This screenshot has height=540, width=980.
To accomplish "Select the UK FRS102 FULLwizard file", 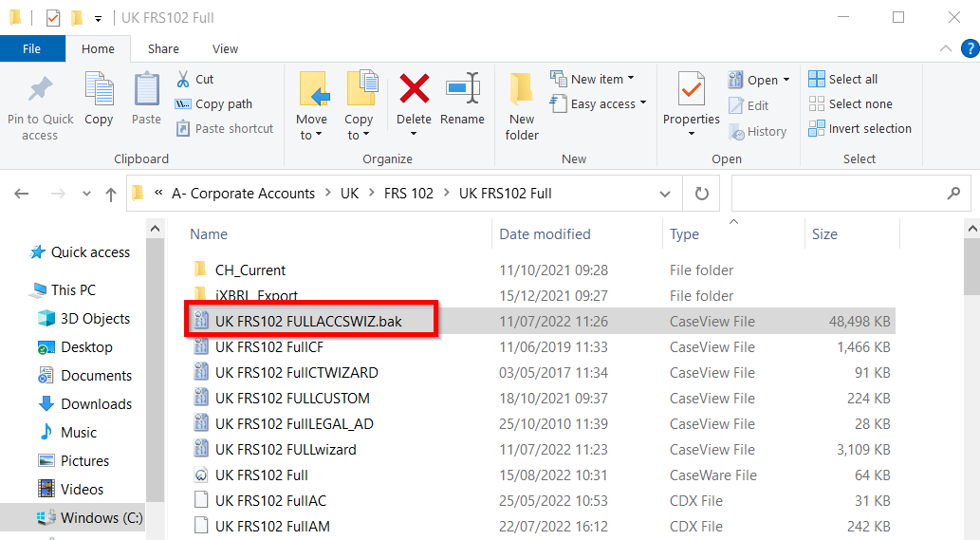I will click(286, 450).
